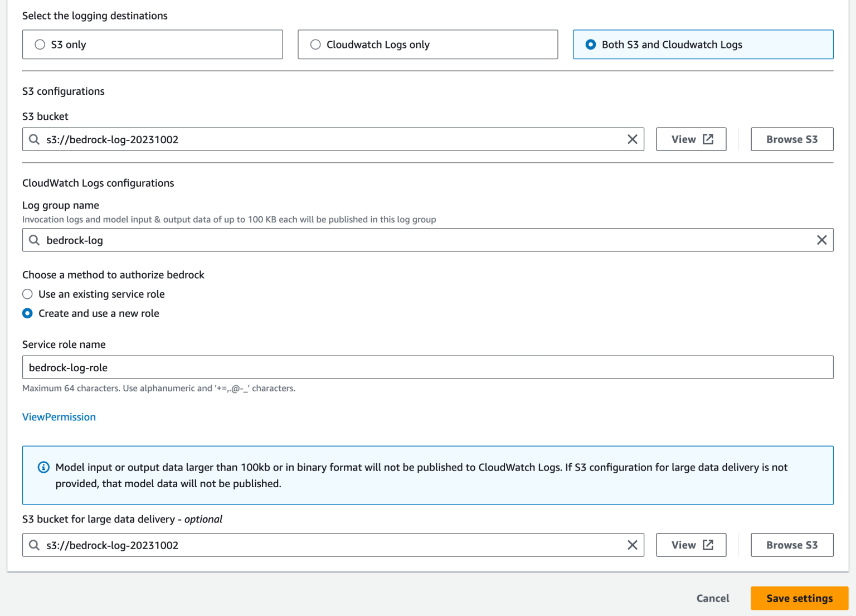Click the search icon in the Log group field
856x616 pixels.
click(x=34, y=240)
